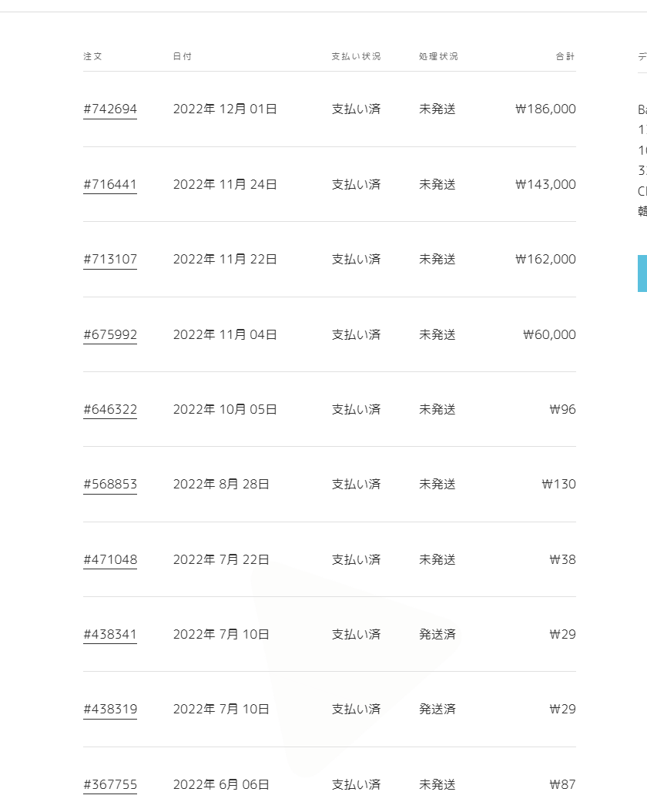Click the blue button at right edge
Screen dimensions: 647x812
642,273
